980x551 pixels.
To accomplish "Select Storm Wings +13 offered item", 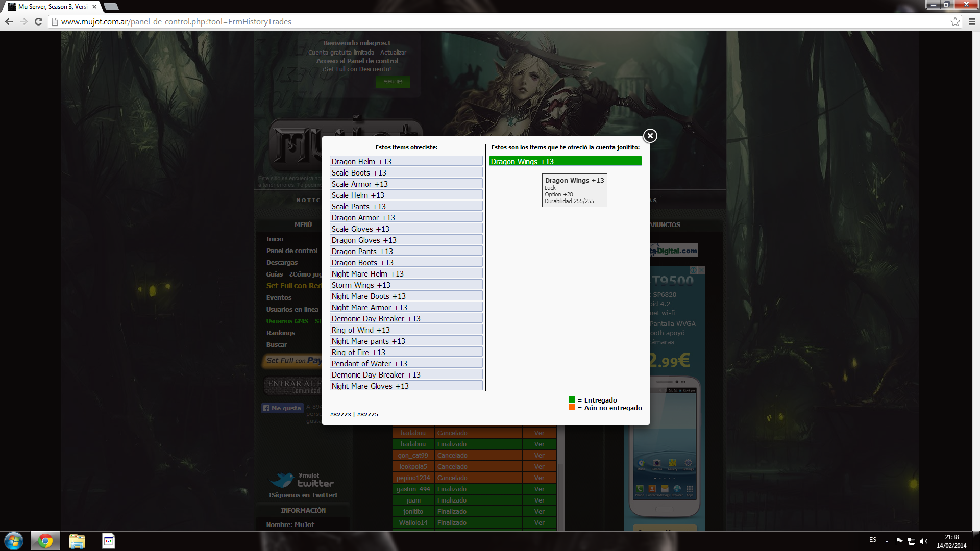I will [x=406, y=285].
